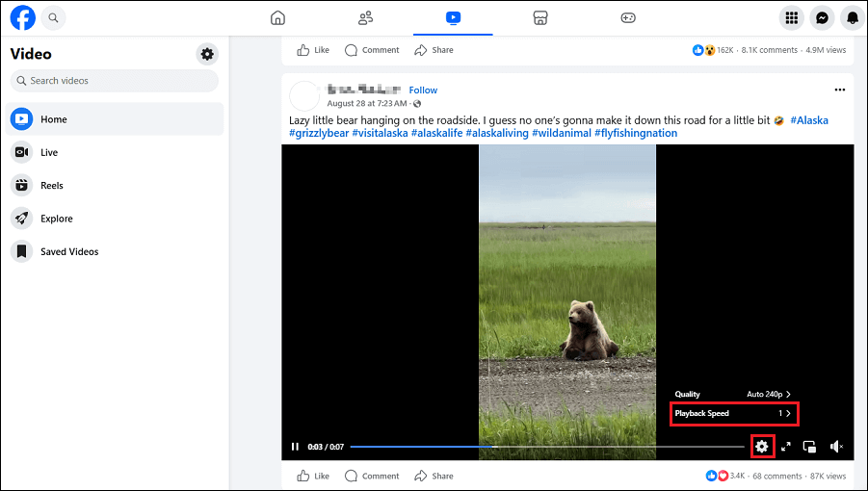Open the post options three-dot menu
Screen dimensions: 868x491
(840, 90)
